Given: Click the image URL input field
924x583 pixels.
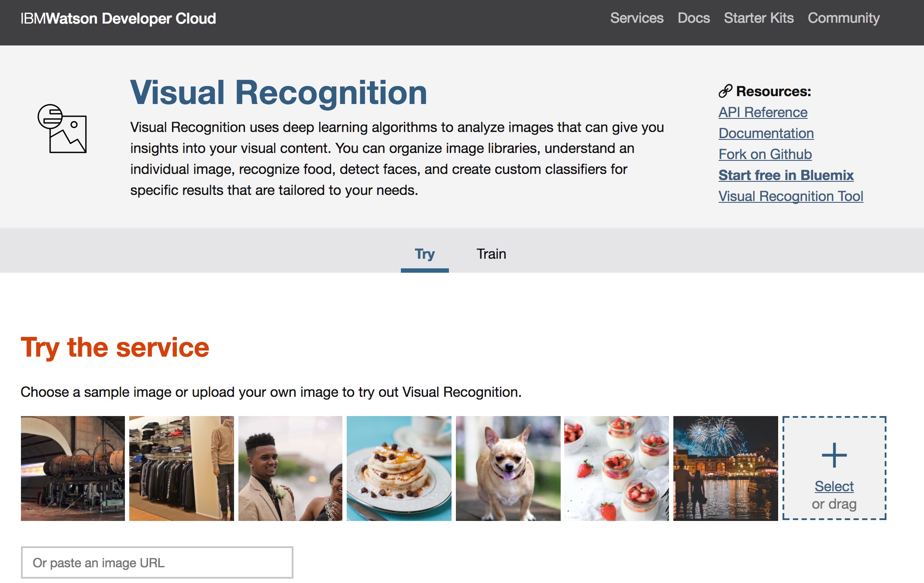Looking at the screenshot, I should pos(157,562).
